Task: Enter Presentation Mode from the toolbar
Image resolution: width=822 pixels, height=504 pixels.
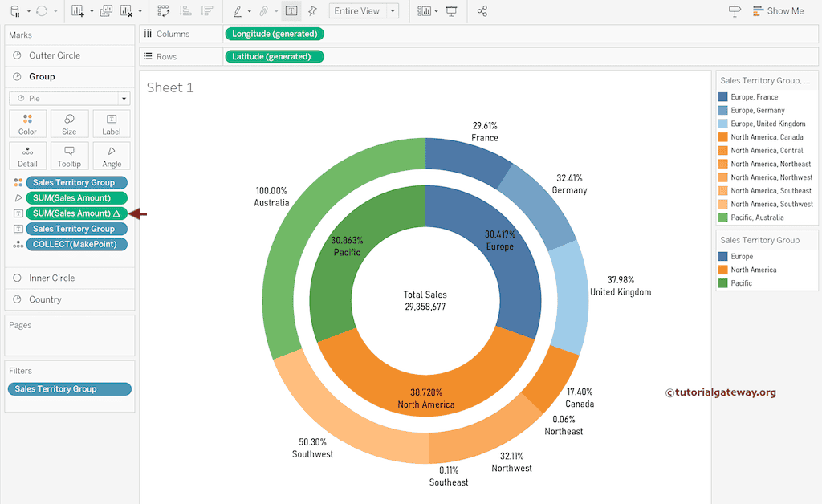Action: point(451,11)
